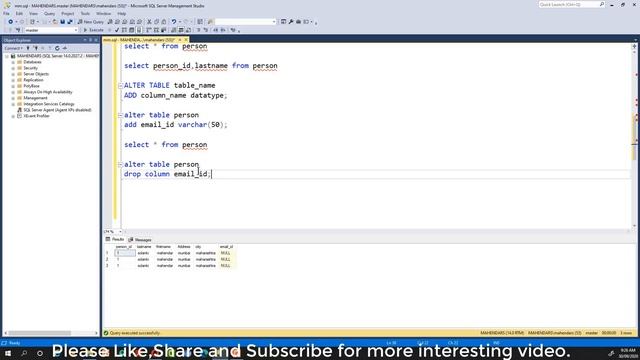Click the Object Explorer refresh icon
Screen dimensions: 640x360
click(57, 48)
